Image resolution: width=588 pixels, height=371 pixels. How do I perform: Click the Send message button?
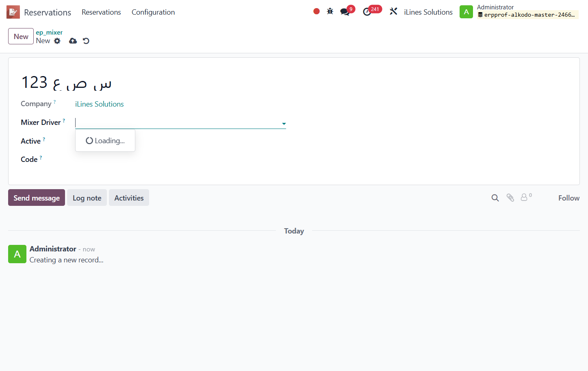pos(37,198)
